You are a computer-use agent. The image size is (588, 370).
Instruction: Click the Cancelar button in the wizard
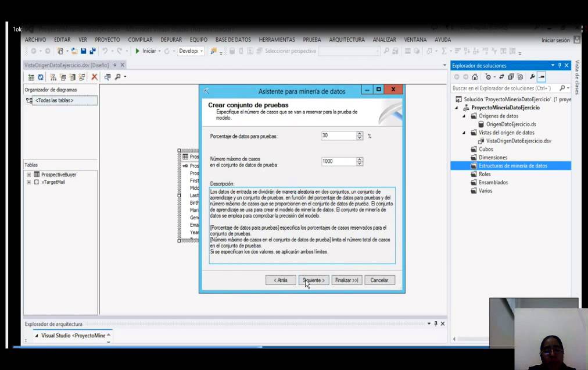[379, 280]
